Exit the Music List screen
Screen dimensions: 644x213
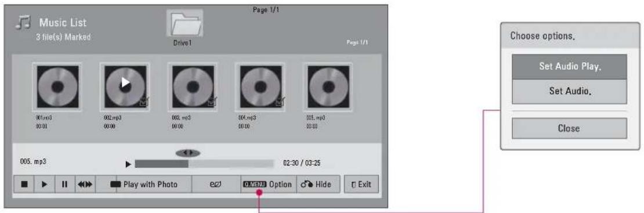361,185
